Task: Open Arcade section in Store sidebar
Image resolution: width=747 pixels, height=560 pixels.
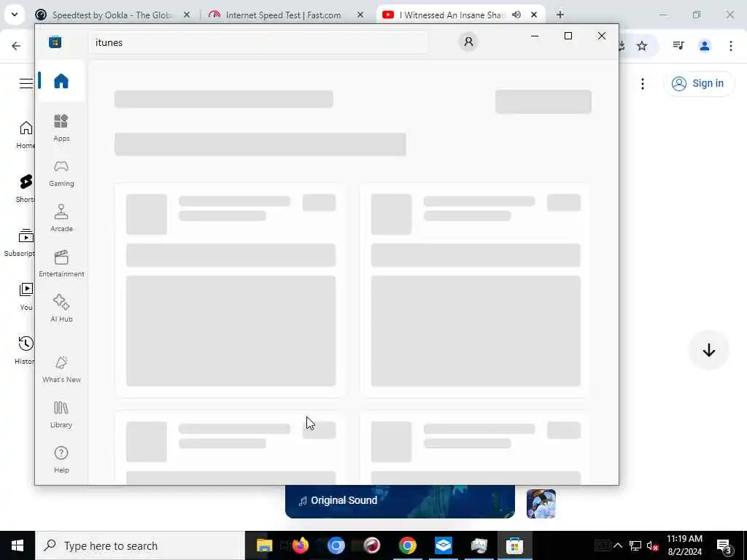Action: pos(61,218)
